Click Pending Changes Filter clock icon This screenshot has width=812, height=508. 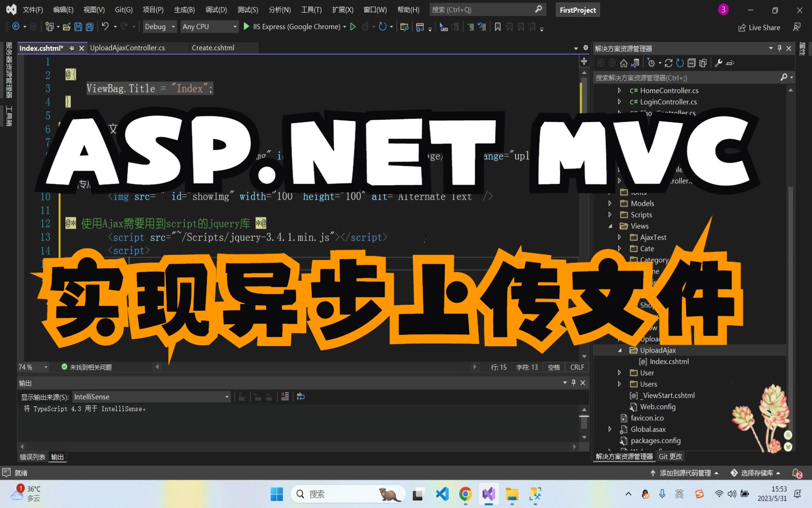[x=651, y=63]
